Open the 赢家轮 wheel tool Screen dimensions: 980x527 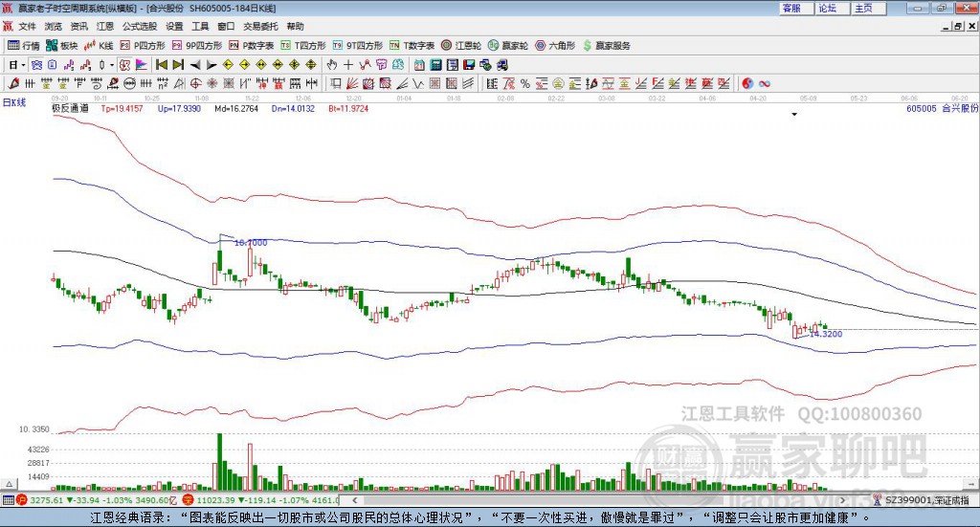508,46
